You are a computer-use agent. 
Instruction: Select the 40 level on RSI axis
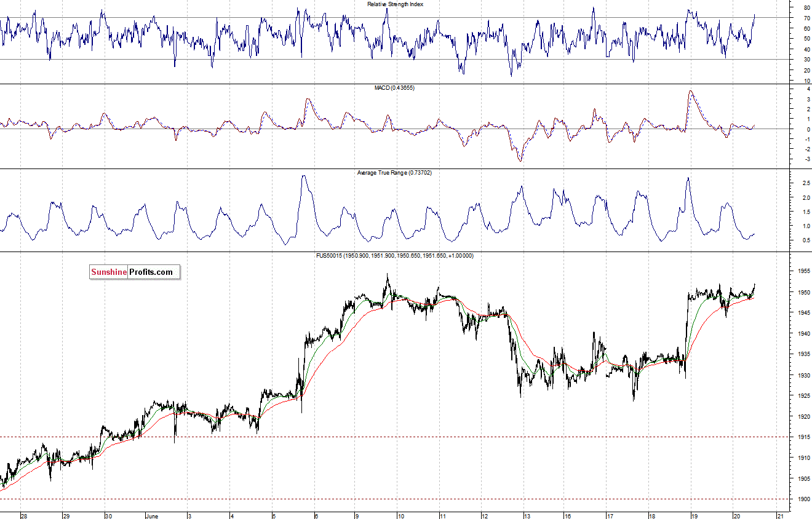coord(806,49)
